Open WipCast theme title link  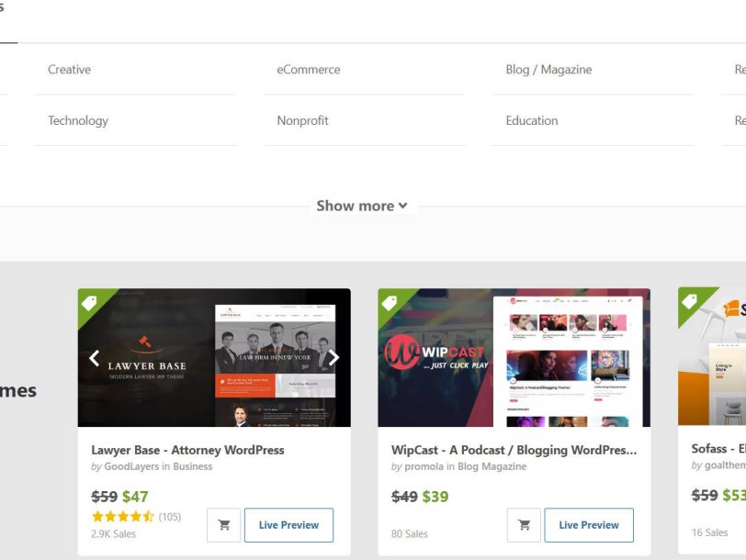coord(514,450)
